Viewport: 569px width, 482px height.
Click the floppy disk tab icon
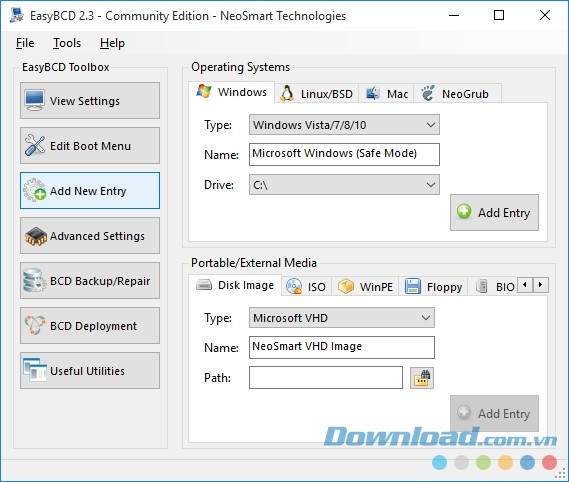[413, 286]
